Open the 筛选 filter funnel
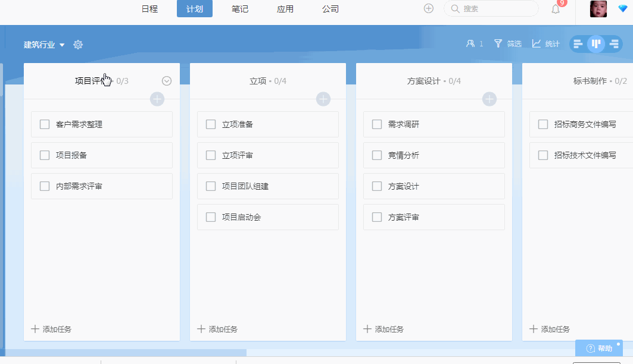The height and width of the screenshot is (364, 633). pos(508,43)
